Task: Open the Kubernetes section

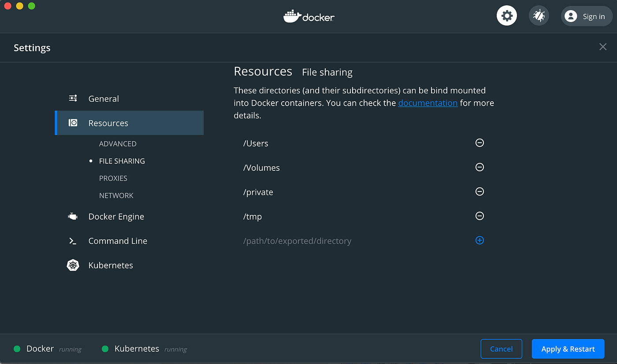Action: pos(129,265)
